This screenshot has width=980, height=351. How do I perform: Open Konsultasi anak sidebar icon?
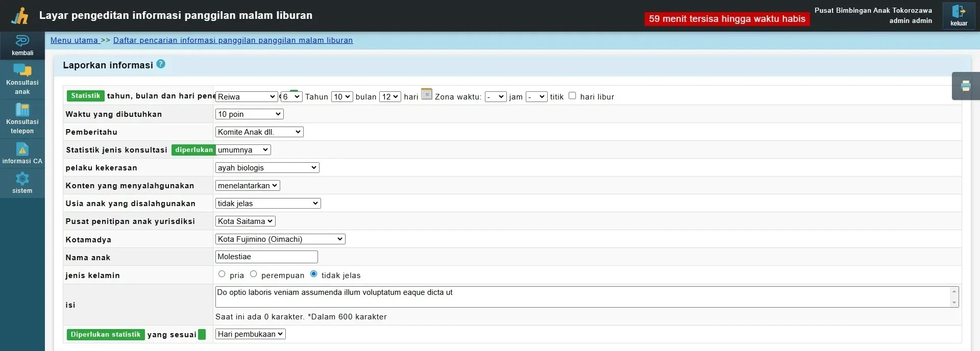(22, 70)
